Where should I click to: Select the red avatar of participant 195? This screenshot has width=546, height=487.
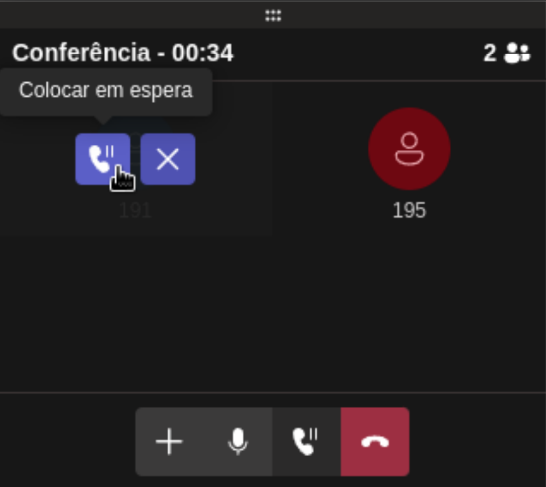[x=410, y=149]
